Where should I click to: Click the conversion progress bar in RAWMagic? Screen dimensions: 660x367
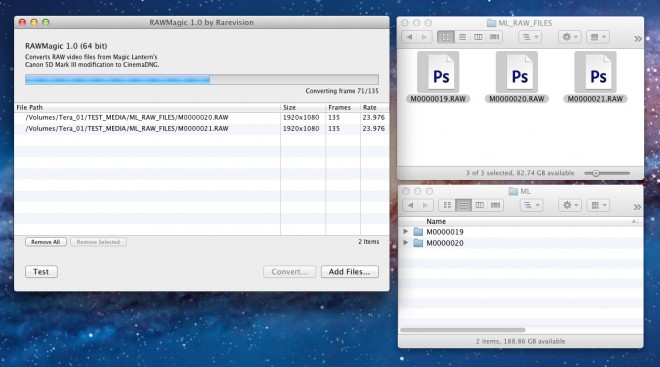pyautogui.click(x=202, y=80)
